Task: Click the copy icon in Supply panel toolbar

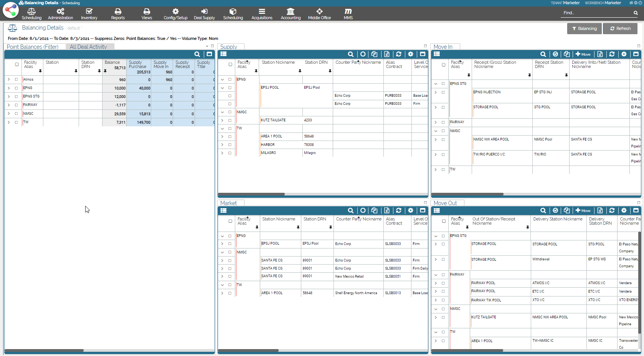Action: click(374, 54)
